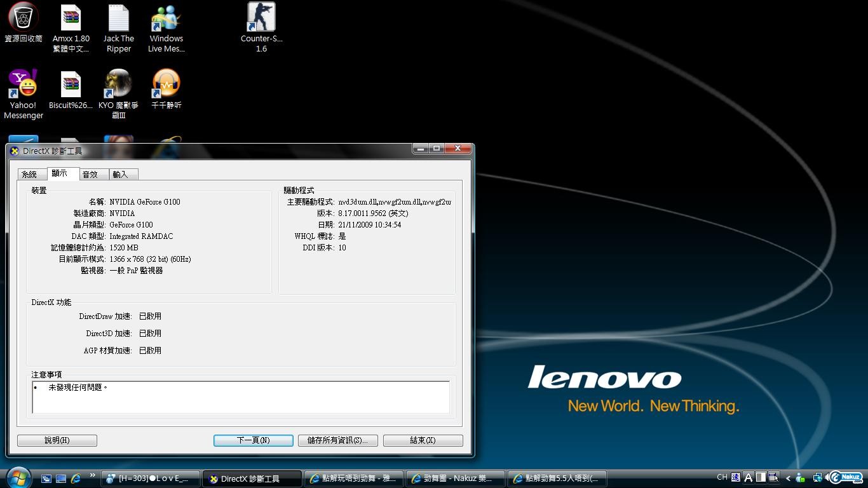Click the WHQL 標誌 value 是
Viewport: 868px width, 488px height.
pos(342,236)
